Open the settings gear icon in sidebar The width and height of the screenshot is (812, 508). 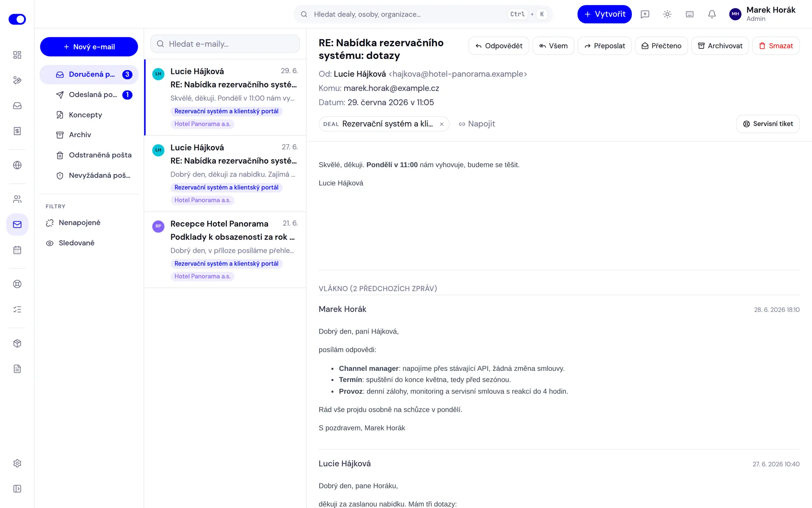click(x=17, y=463)
